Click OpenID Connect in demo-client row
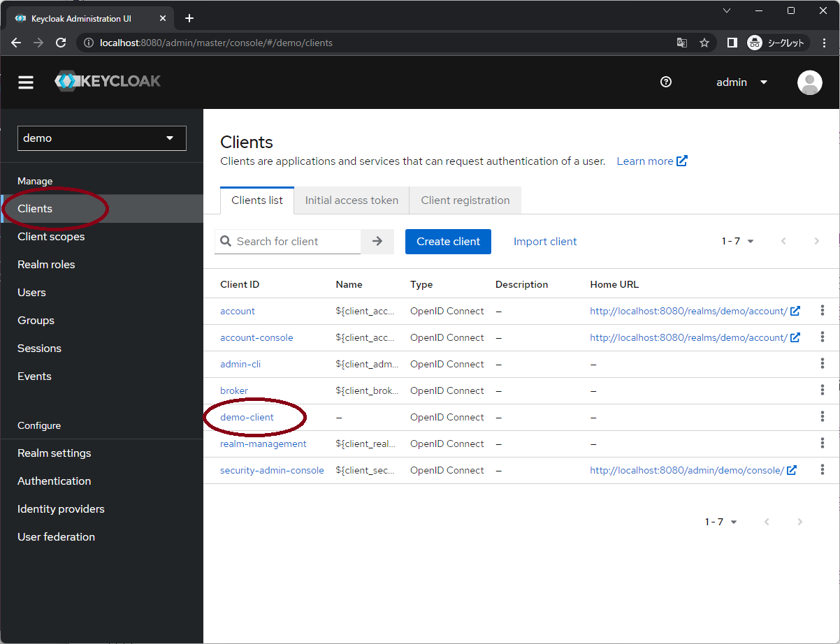 coord(447,417)
